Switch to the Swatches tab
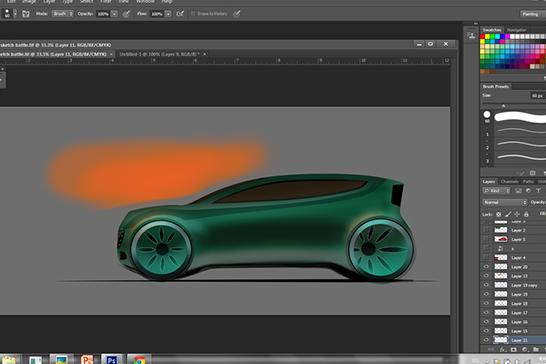The width and height of the screenshot is (546, 364). (x=492, y=30)
